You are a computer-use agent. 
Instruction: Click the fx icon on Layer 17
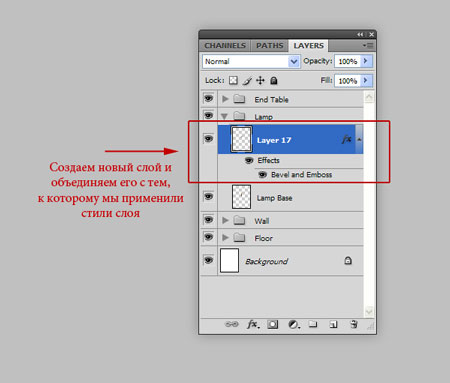347,139
